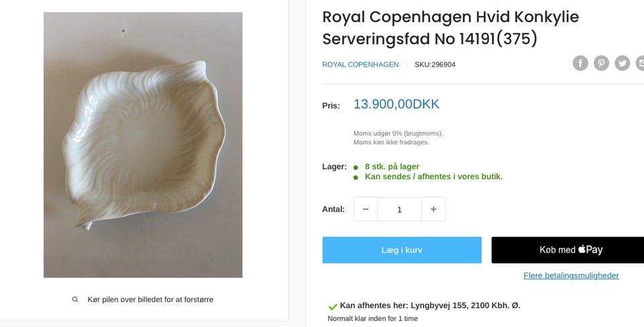Share product on Pinterest
644x327 pixels.
click(602, 63)
